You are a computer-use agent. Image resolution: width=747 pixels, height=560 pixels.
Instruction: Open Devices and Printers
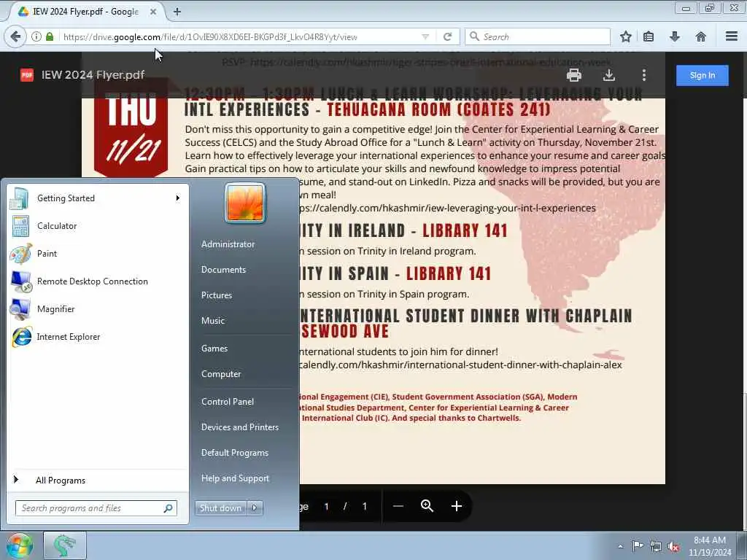tap(239, 427)
